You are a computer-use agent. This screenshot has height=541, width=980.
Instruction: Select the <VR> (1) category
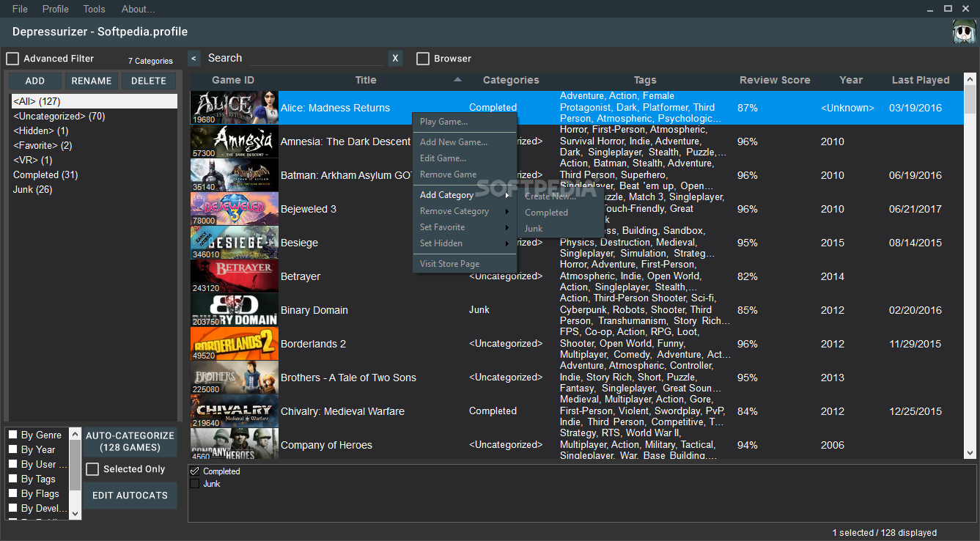pos(94,160)
